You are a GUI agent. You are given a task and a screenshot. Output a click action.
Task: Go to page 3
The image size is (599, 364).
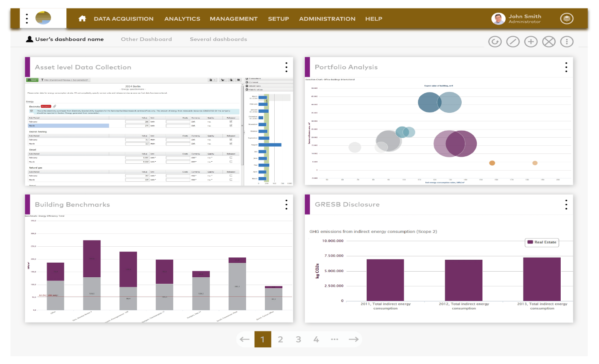click(x=298, y=339)
